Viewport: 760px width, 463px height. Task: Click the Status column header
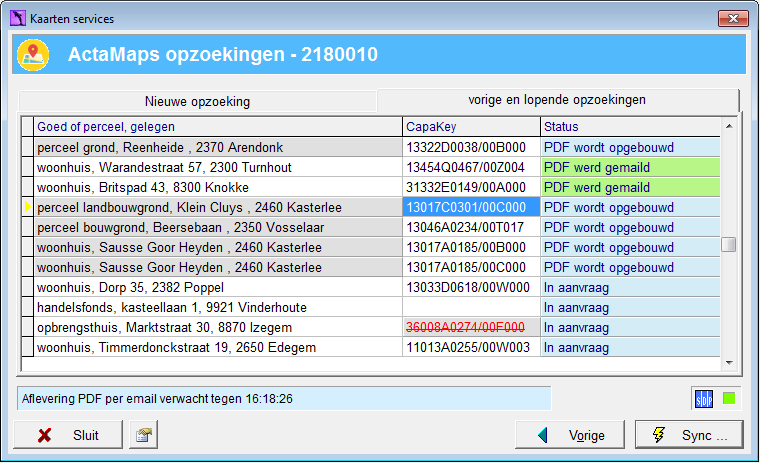[631, 127]
